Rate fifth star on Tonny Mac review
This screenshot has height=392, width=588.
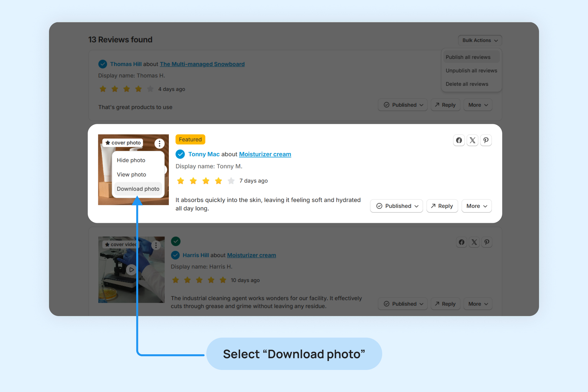pos(231,181)
